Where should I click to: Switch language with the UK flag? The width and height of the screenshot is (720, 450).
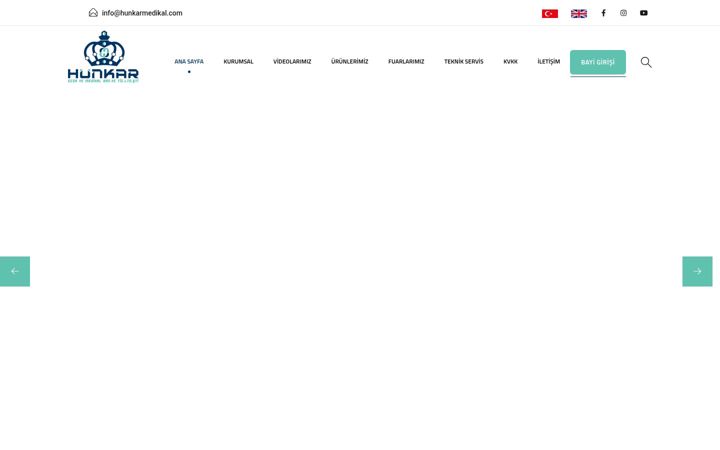click(x=579, y=14)
